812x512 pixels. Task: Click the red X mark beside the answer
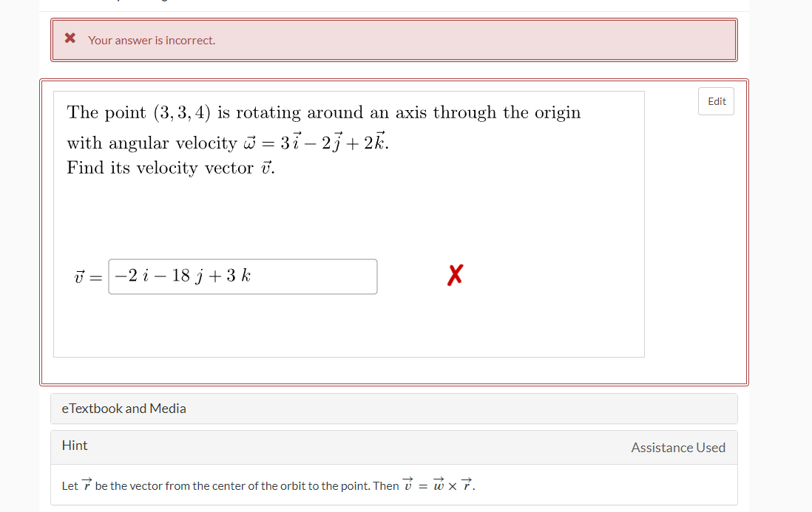(x=455, y=274)
